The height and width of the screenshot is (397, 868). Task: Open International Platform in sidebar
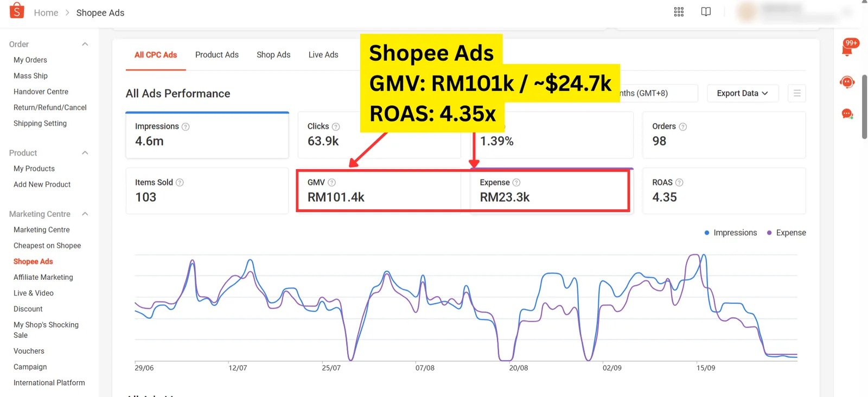click(49, 382)
